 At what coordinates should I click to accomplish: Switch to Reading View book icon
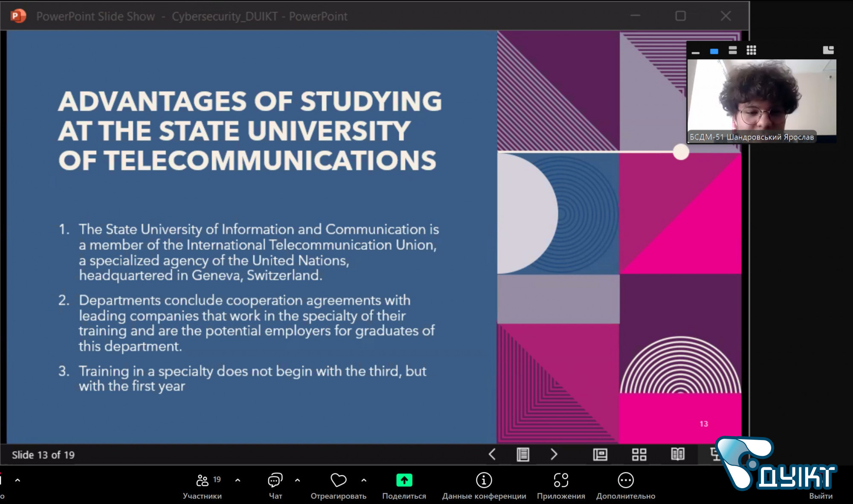(678, 454)
